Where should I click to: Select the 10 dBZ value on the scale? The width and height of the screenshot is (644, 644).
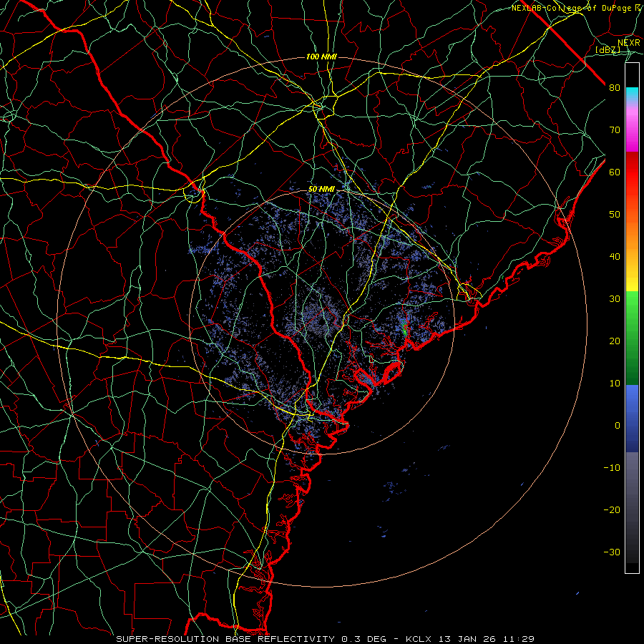click(x=615, y=384)
